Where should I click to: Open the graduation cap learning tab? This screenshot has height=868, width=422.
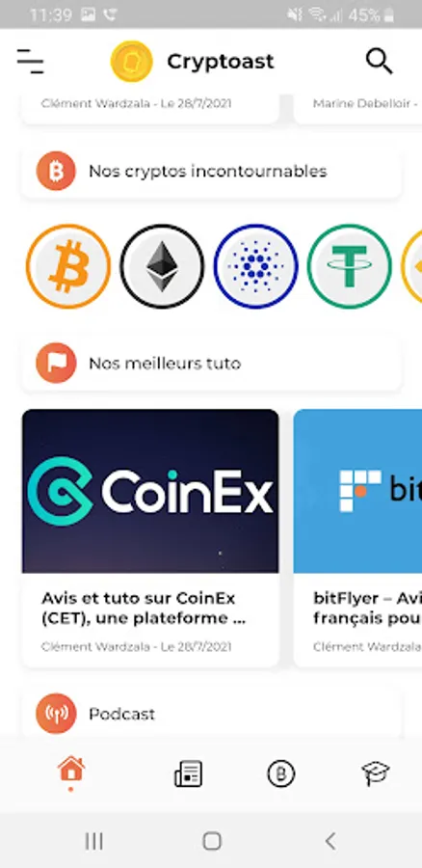pos(376,773)
